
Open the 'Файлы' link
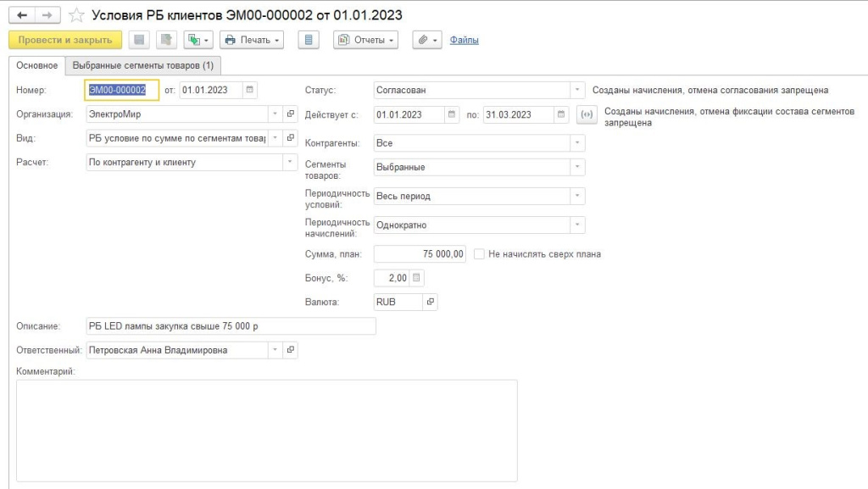click(x=464, y=40)
